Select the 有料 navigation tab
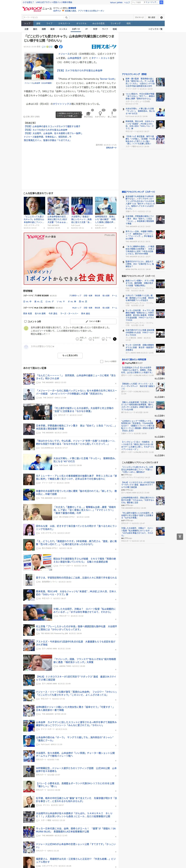Screen dimensions: 186x868 pos(129,24)
